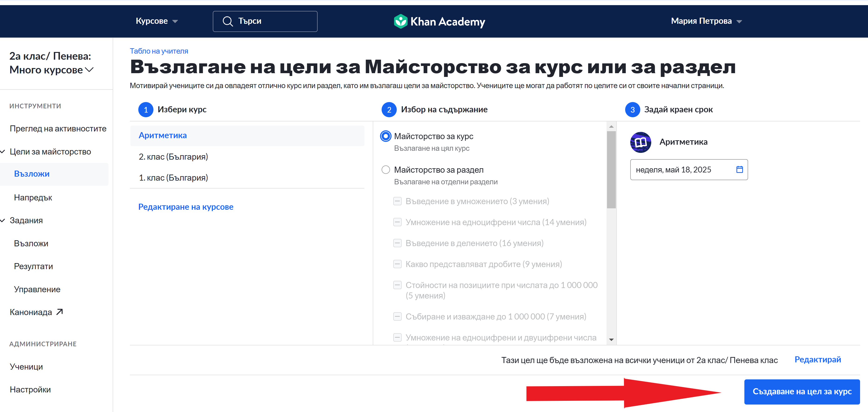The image size is (868, 412).
Task: Toggle checkbox Стойности на позициите при числата
Action: coord(397,285)
